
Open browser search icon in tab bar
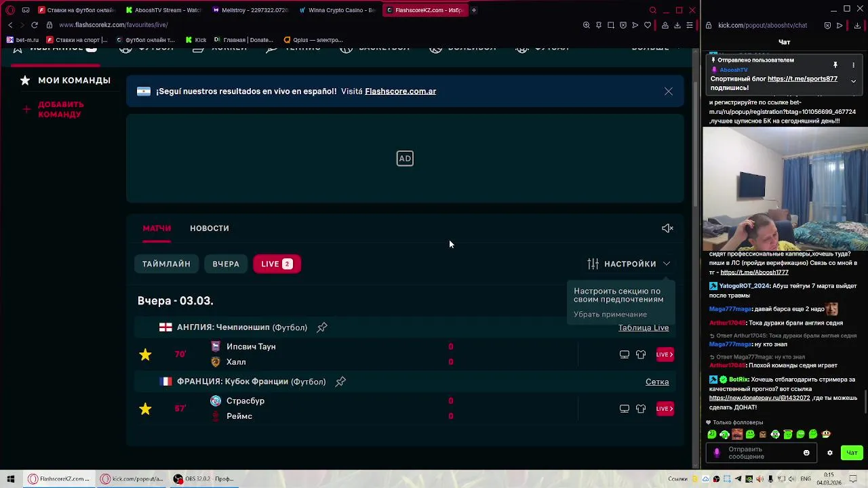tap(653, 10)
